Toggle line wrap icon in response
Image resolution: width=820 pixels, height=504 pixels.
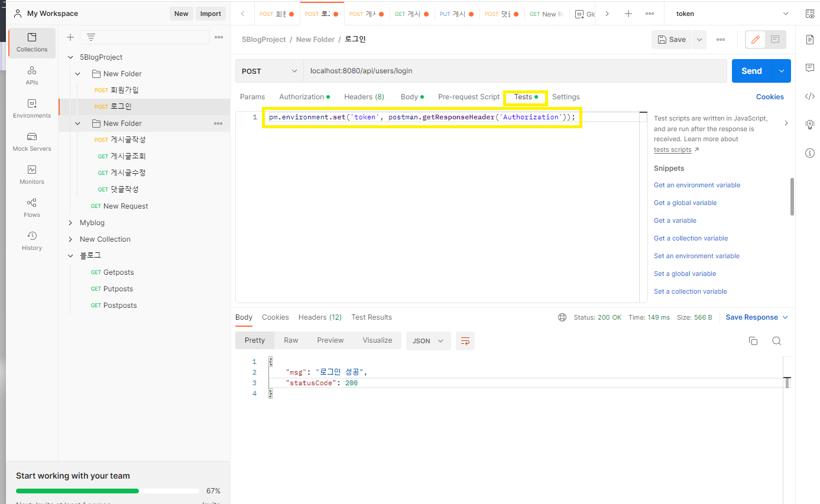(x=465, y=341)
